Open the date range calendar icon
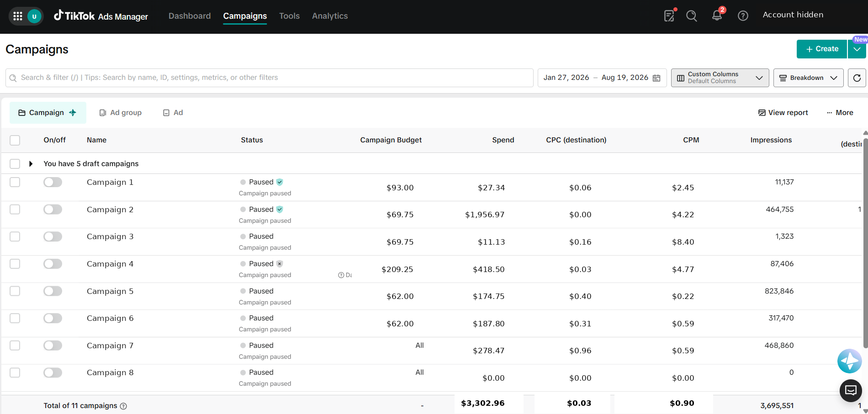868x414 pixels. (656, 78)
